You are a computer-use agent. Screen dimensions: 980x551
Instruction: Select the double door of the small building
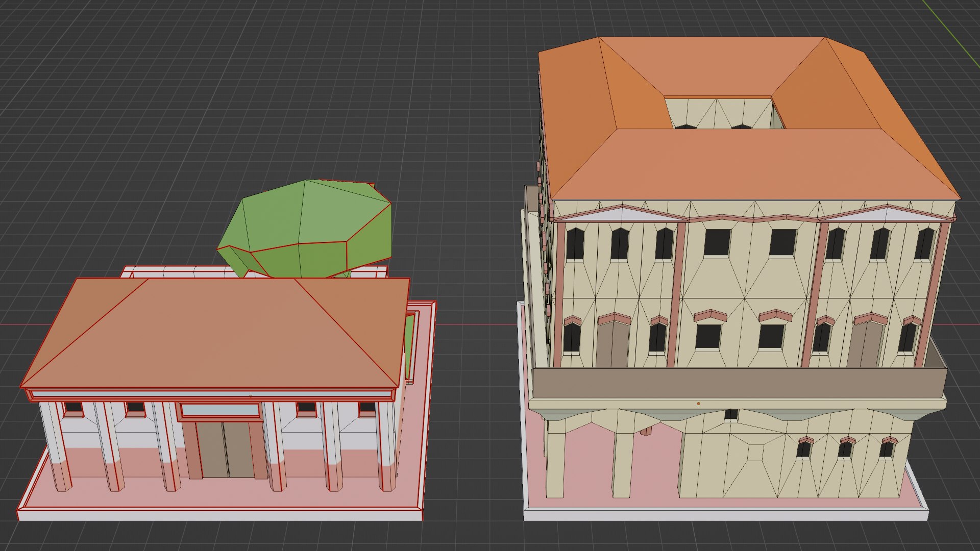(225, 449)
